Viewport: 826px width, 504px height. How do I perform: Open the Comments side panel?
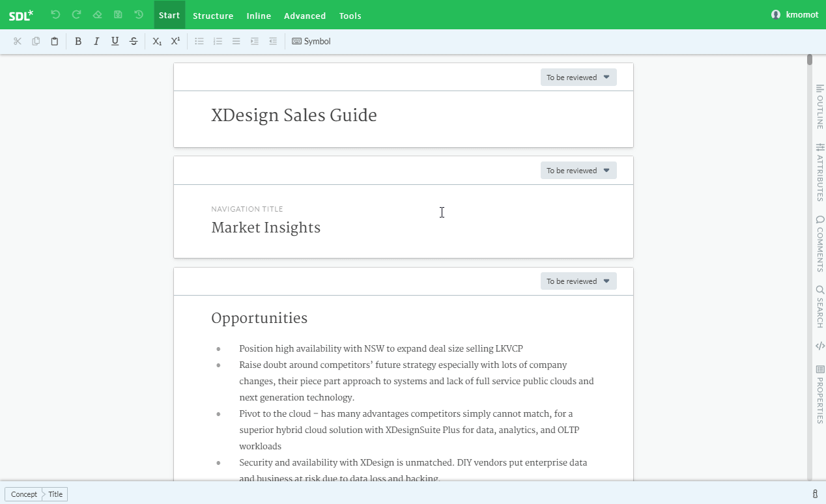820,244
